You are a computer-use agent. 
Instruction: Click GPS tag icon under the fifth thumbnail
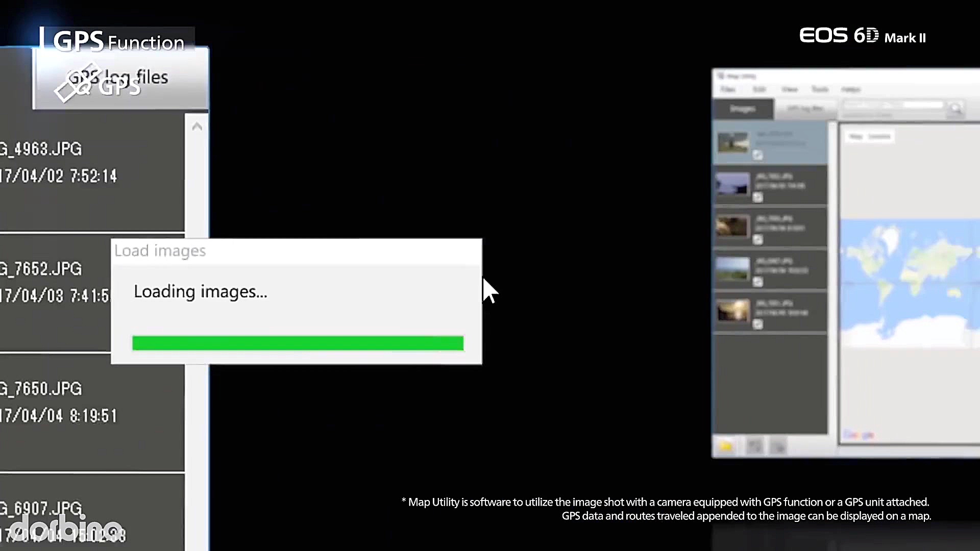click(758, 324)
